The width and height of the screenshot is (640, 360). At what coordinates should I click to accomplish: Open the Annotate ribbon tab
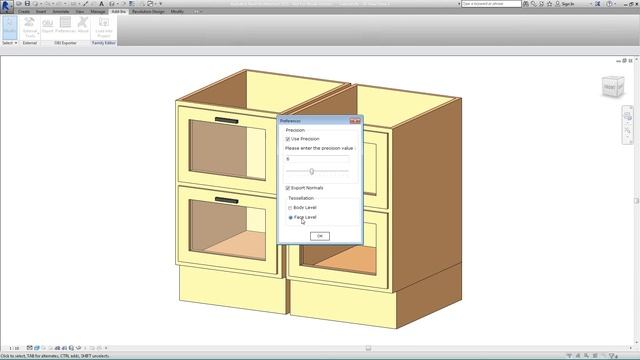coord(61,11)
